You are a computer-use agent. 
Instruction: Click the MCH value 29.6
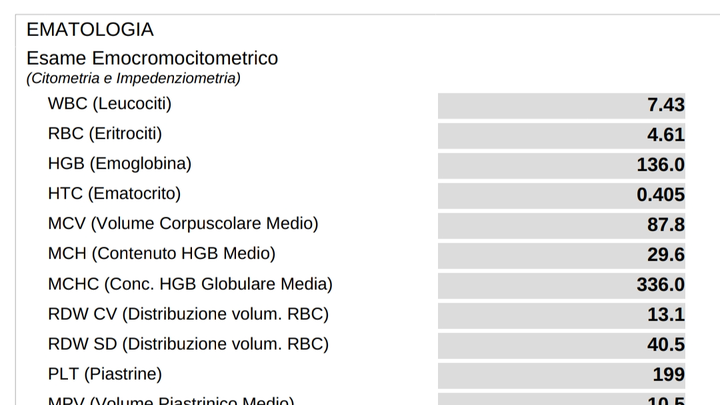coord(666,255)
